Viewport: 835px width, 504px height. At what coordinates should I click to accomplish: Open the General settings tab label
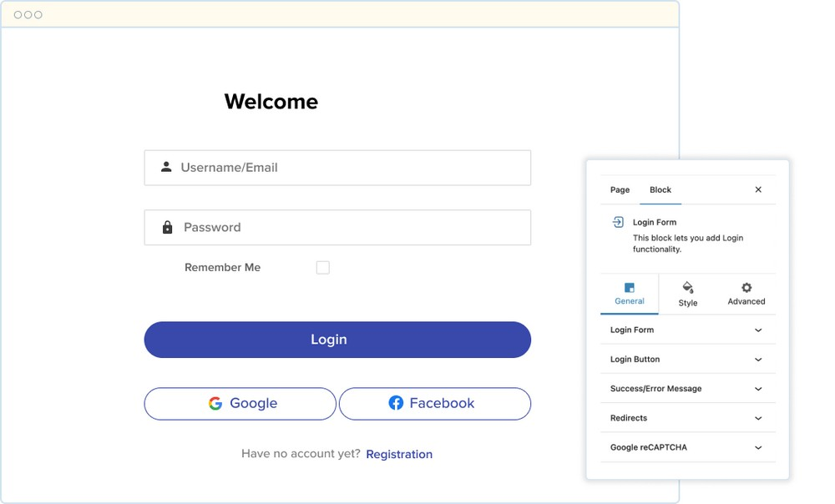coord(630,301)
